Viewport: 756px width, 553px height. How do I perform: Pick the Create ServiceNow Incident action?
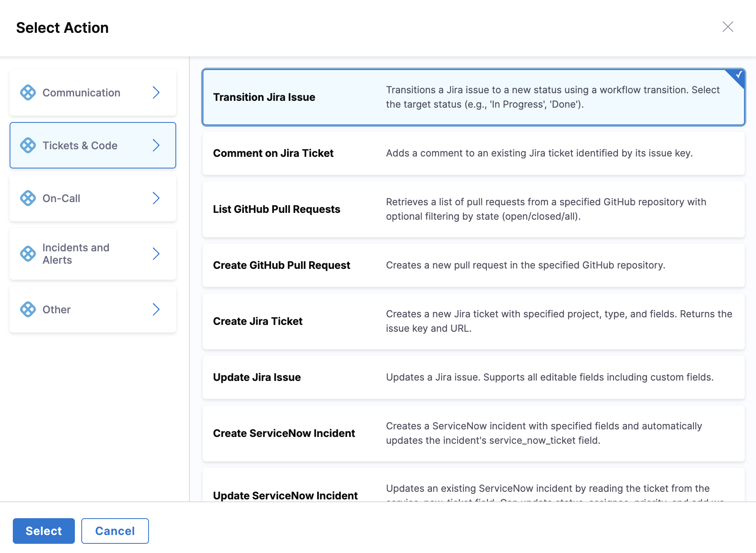pyautogui.click(x=474, y=433)
